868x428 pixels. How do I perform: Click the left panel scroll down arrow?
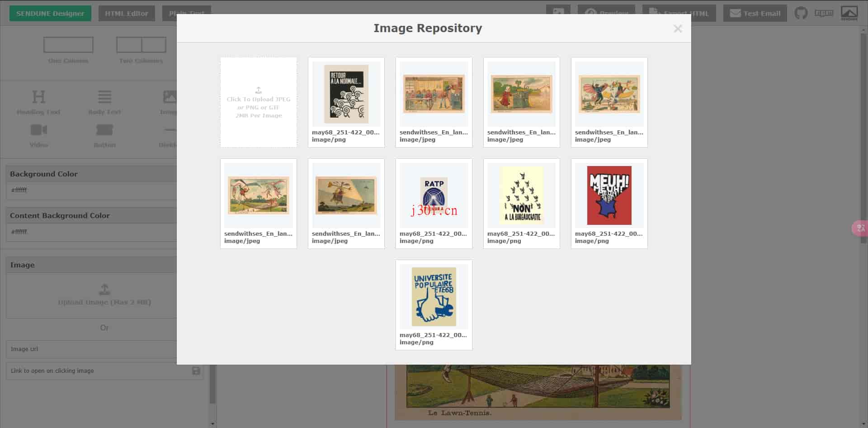[x=213, y=424]
